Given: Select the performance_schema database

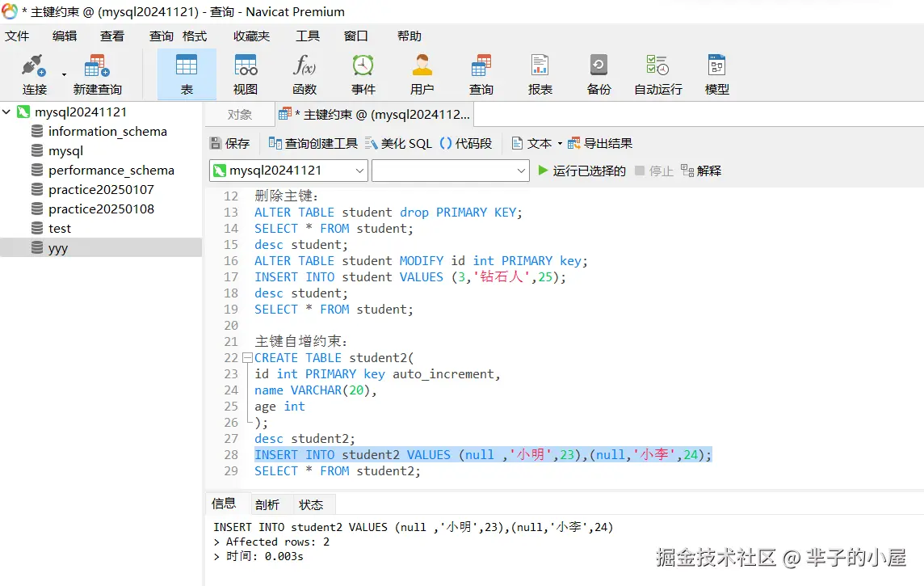Looking at the screenshot, I should click(x=111, y=171).
